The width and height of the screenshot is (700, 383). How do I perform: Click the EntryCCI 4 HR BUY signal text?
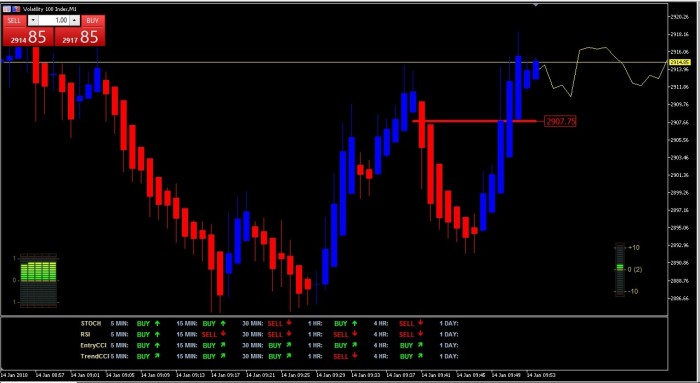[x=406, y=346]
